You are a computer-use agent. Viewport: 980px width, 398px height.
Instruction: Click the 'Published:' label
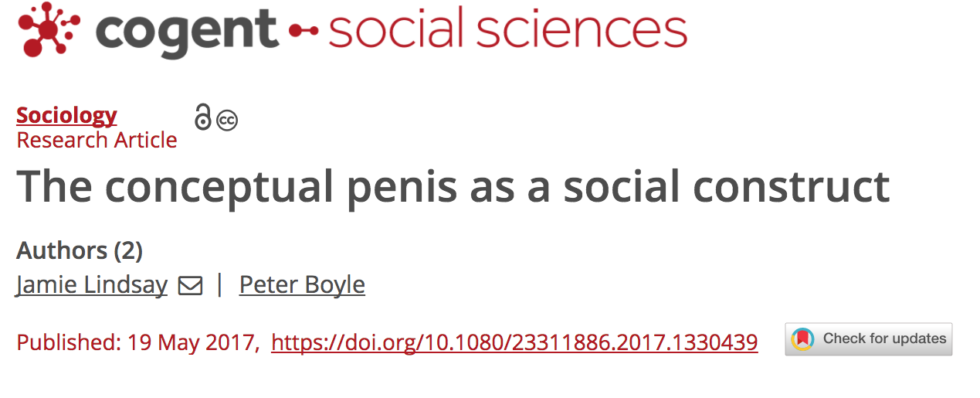point(66,342)
